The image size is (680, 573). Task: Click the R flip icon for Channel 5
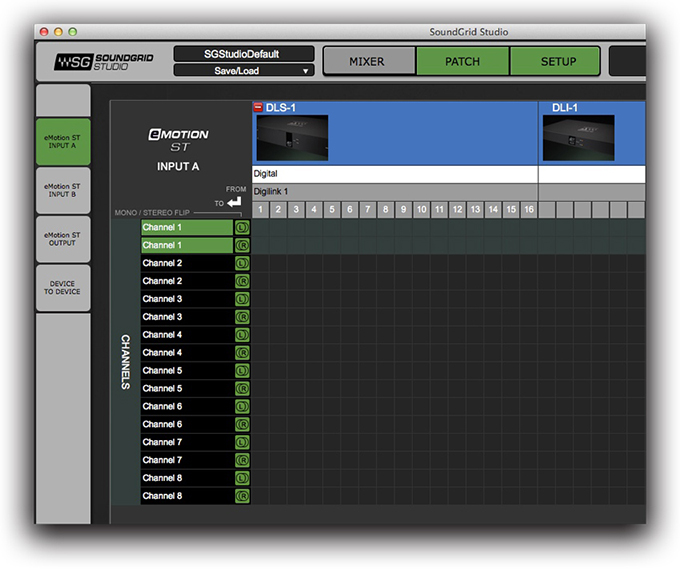coord(242,389)
